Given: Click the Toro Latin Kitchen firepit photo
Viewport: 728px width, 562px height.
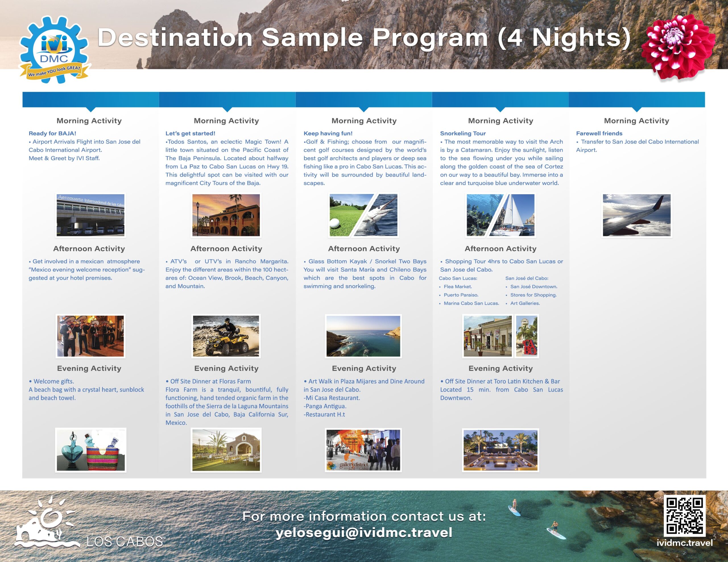Looking at the screenshot, I should pos(500,450).
